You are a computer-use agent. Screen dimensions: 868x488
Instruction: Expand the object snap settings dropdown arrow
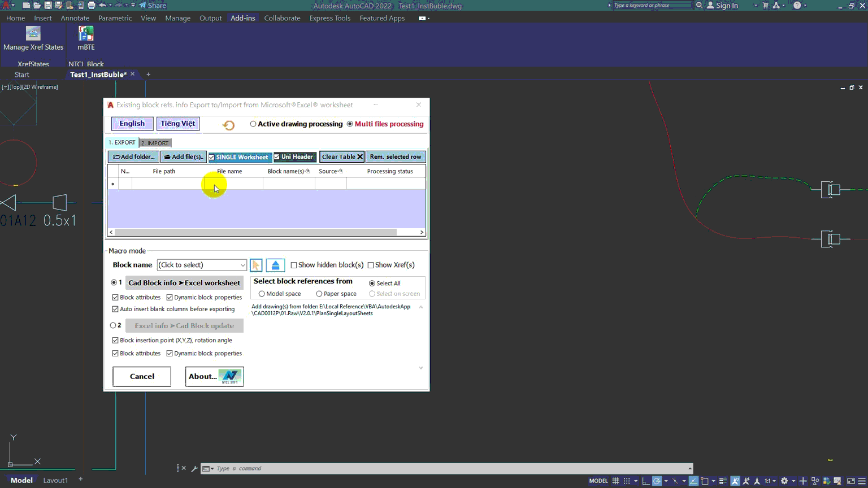click(713, 481)
